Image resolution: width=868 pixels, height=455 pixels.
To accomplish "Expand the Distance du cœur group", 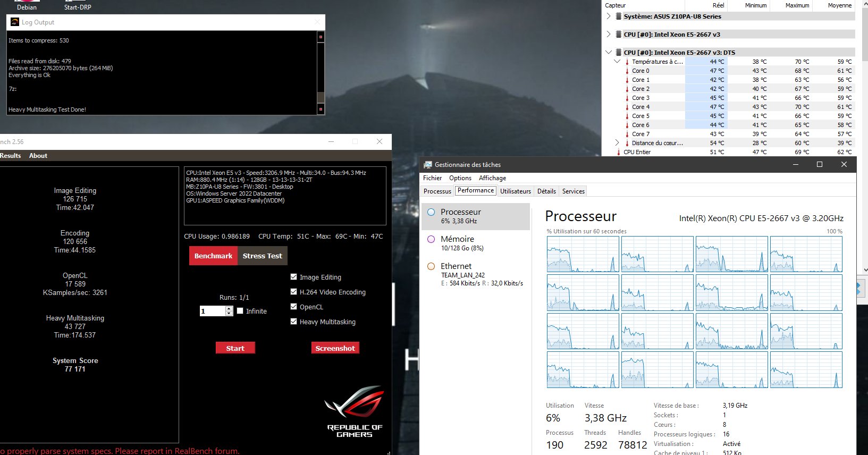I will 617,143.
